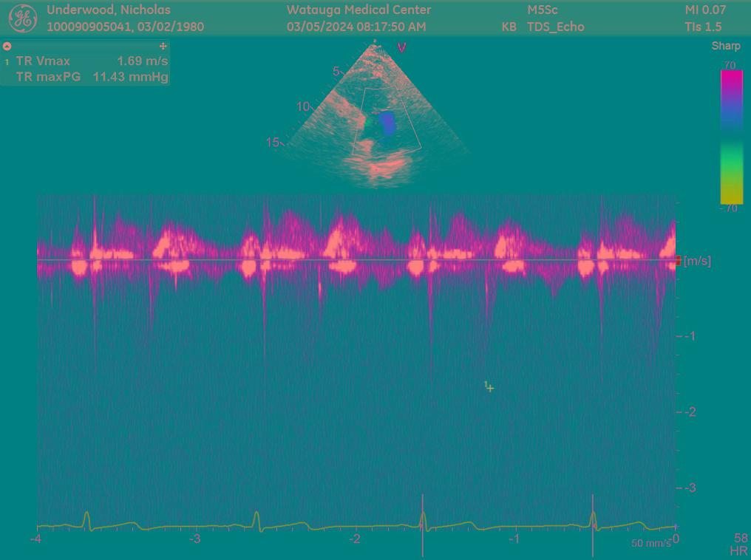Click the V probe orientation marker
Viewport: 751px width, 560px height.
tap(402, 47)
